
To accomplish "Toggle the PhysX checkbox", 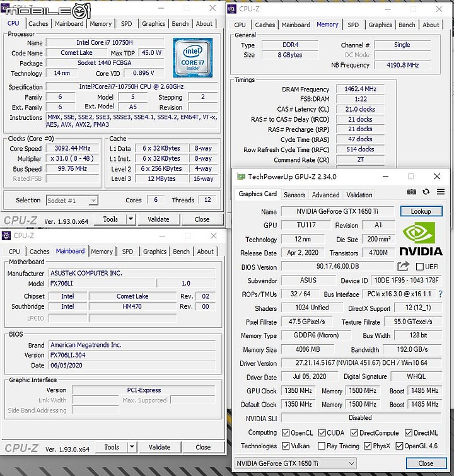I will 368,446.
